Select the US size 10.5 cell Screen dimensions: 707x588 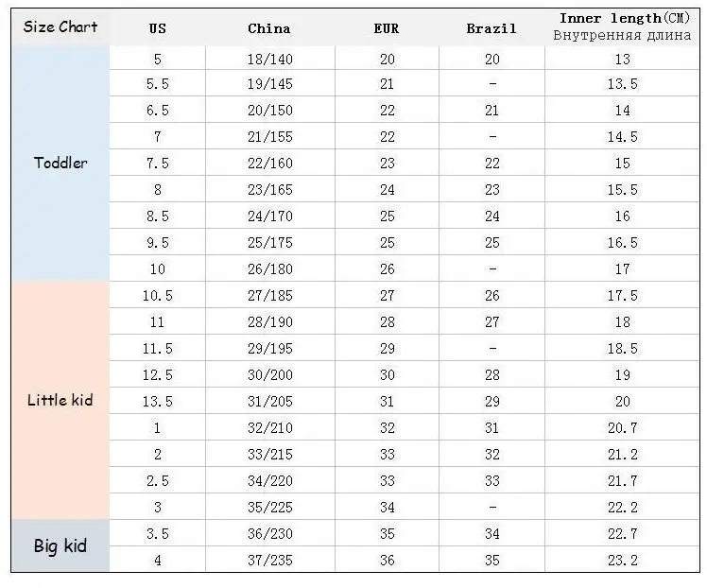157,295
